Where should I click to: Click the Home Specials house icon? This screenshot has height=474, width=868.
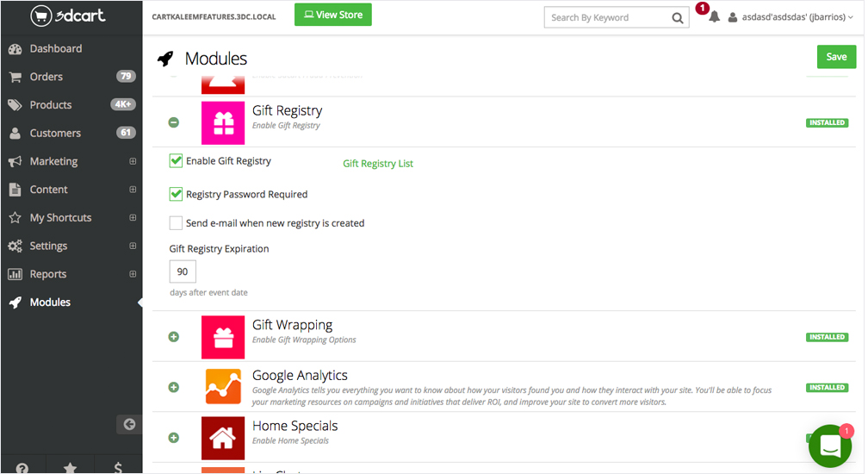click(x=223, y=438)
